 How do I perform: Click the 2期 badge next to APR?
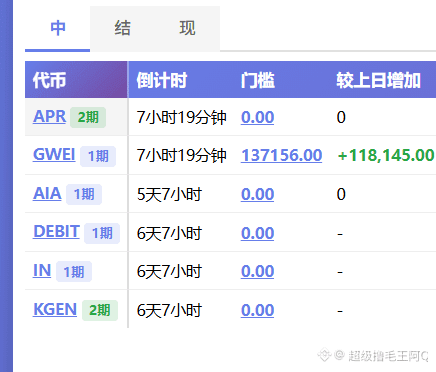[88, 117]
